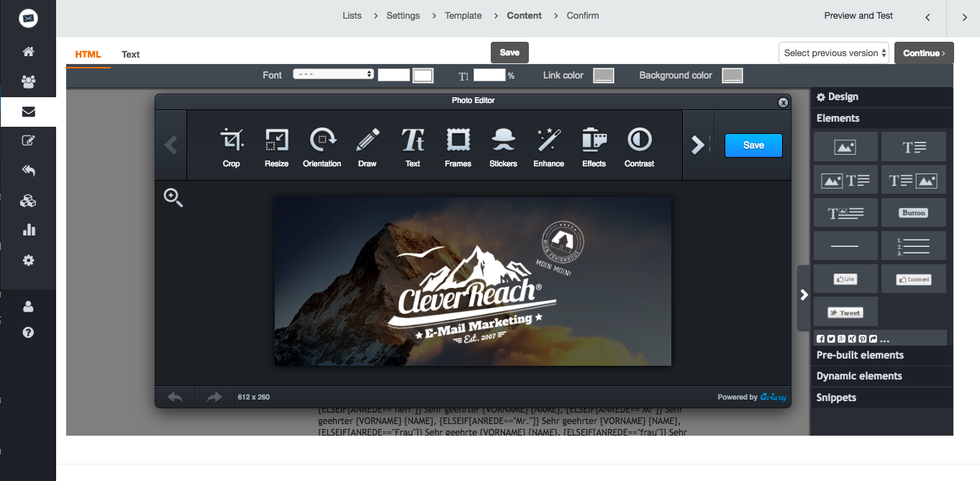The width and height of the screenshot is (980, 481).
Task: Switch to the HTML tab
Action: click(x=88, y=54)
